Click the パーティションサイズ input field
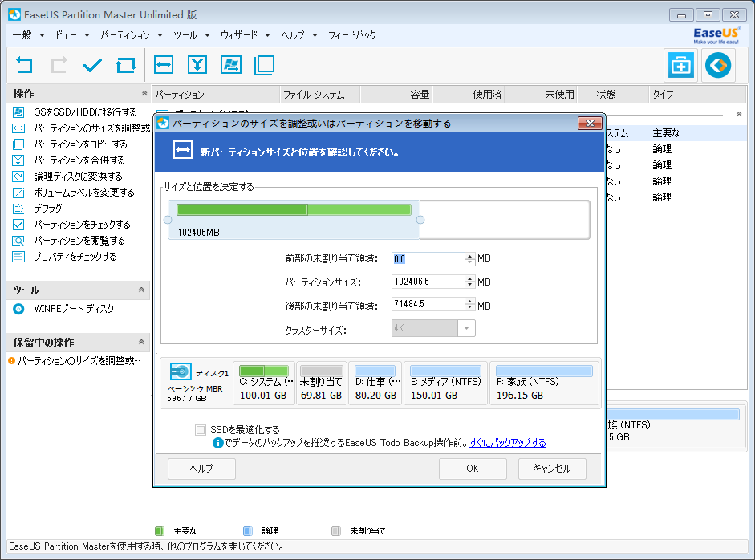 click(428, 282)
